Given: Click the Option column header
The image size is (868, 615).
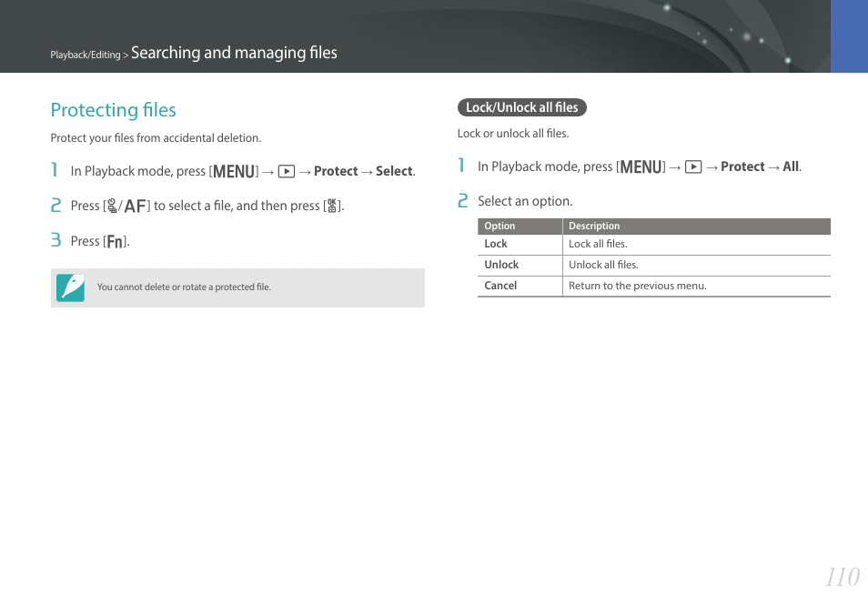Looking at the screenshot, I should pyautogui.click(x=520, y=227).
